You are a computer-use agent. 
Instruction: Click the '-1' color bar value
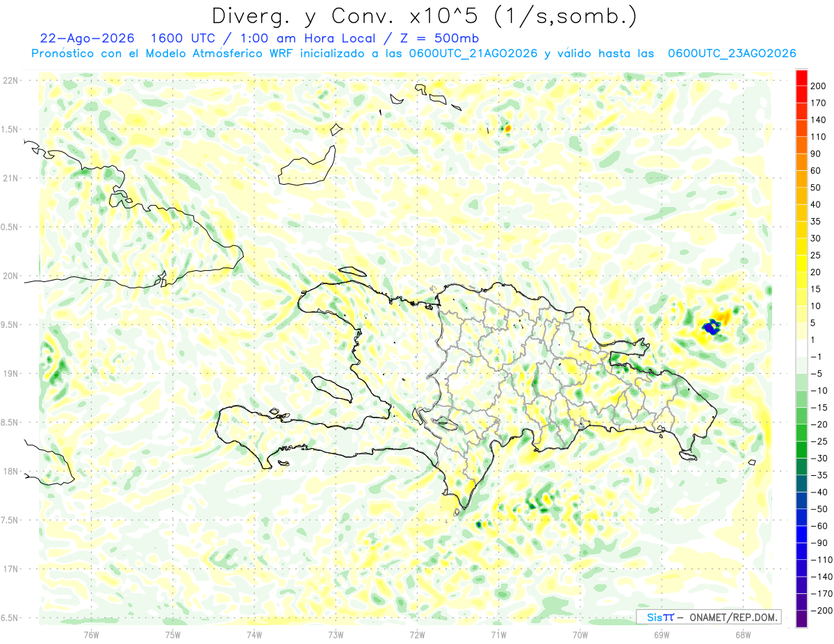tap(817, 356)
